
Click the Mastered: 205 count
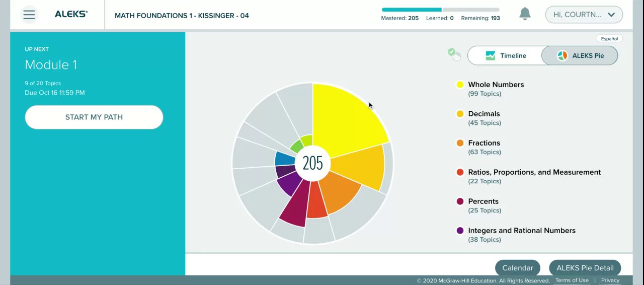[x=400, y=18]
